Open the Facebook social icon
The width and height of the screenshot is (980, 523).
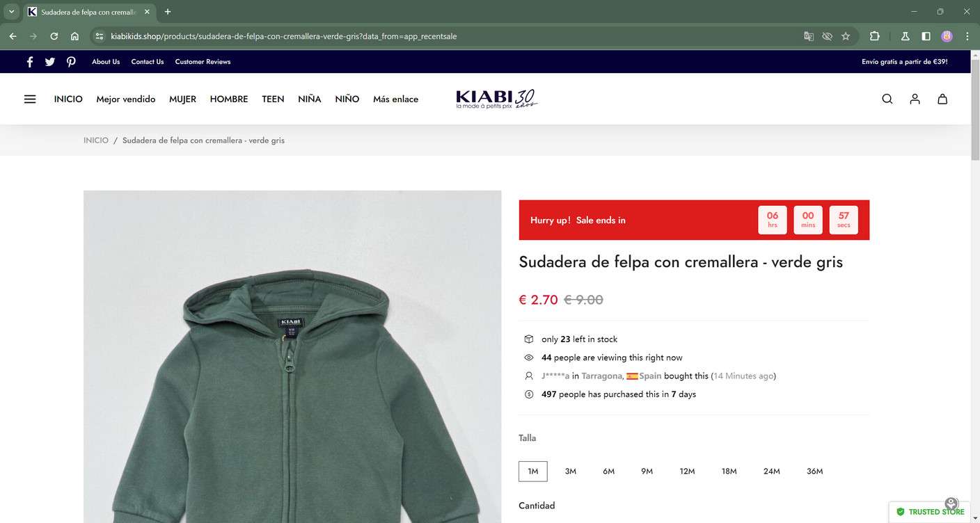tap(30, 62)
